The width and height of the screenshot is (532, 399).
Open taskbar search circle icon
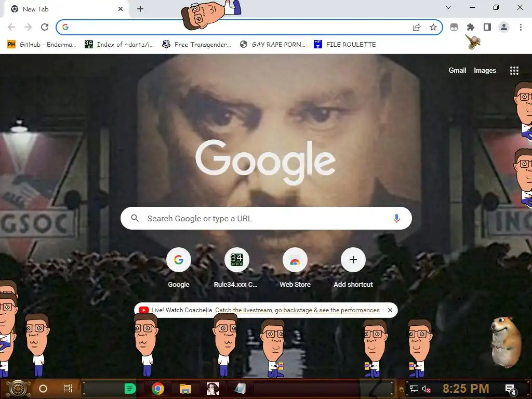pyautogui.click(x=43, y=389)
